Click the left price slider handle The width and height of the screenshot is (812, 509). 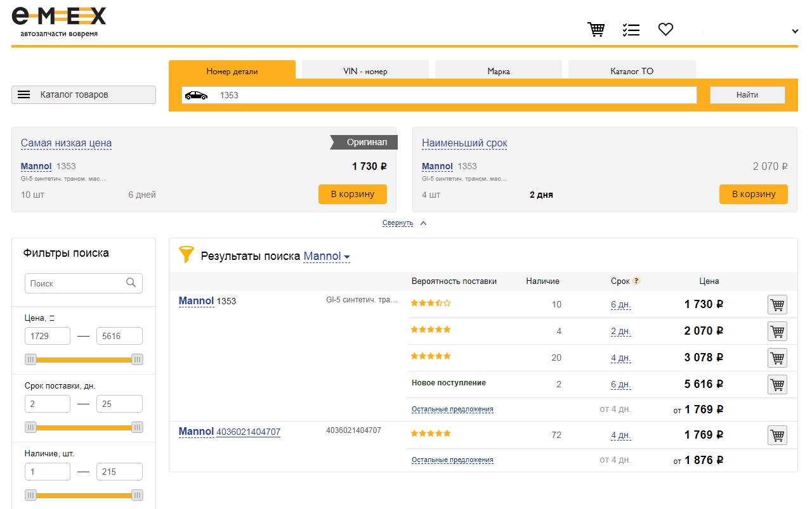(30, 359)
